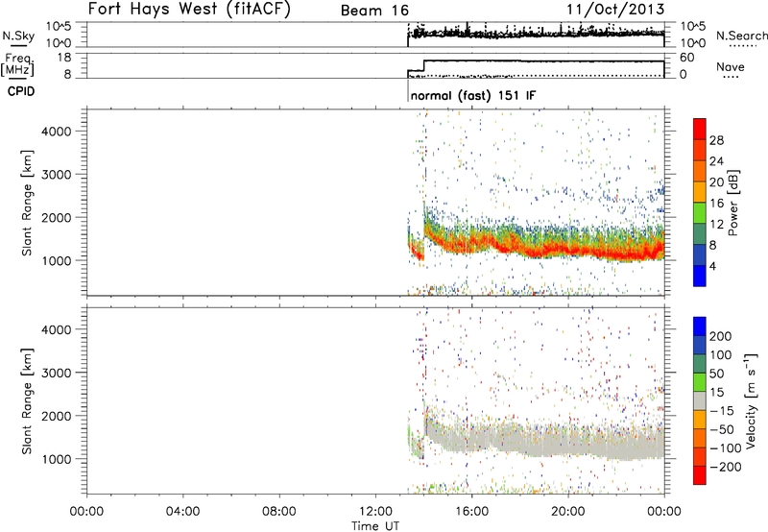Select the 'N.Sky' axis label

tap(18, 36)
